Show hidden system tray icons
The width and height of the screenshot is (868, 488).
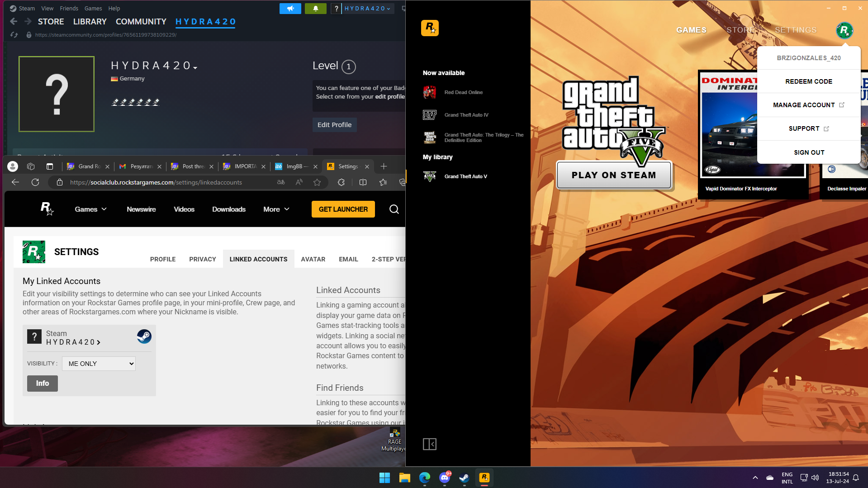755,478
